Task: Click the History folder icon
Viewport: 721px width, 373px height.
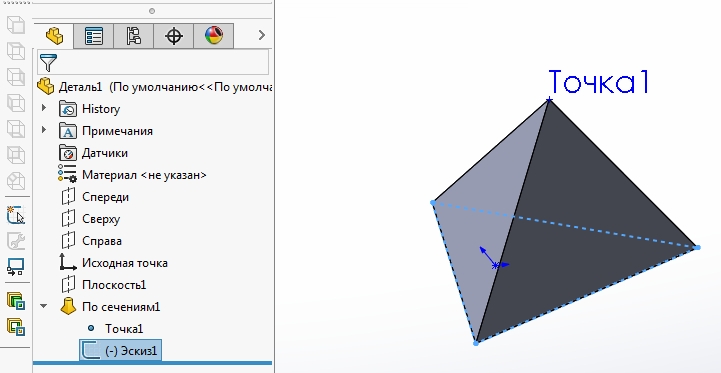Action: tap(68, 109)
